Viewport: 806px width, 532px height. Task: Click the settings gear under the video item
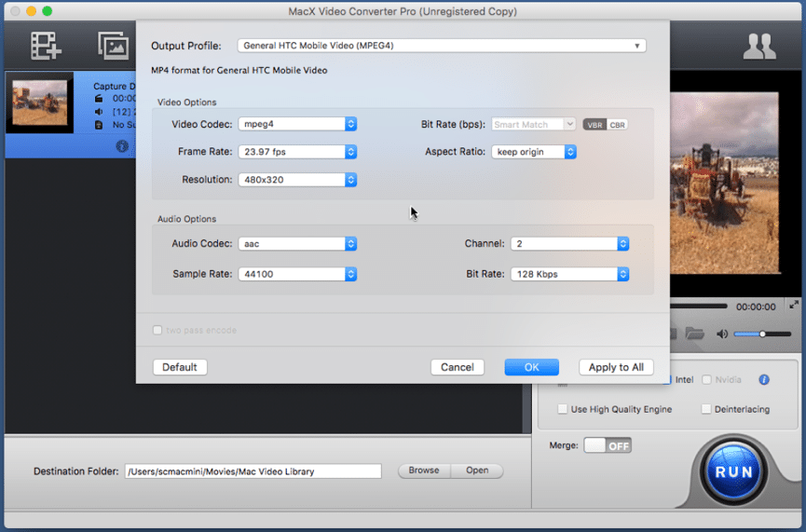pyautogui.click(x=122, y=146)
